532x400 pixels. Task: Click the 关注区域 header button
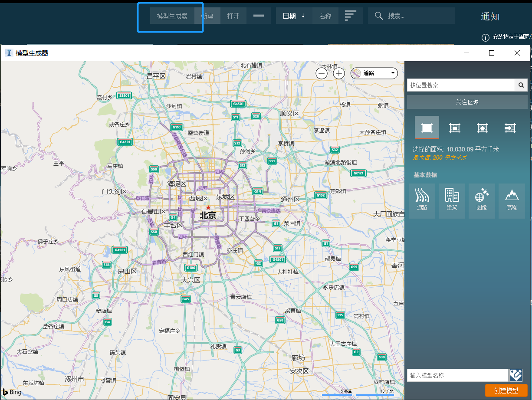click(467, 102)
